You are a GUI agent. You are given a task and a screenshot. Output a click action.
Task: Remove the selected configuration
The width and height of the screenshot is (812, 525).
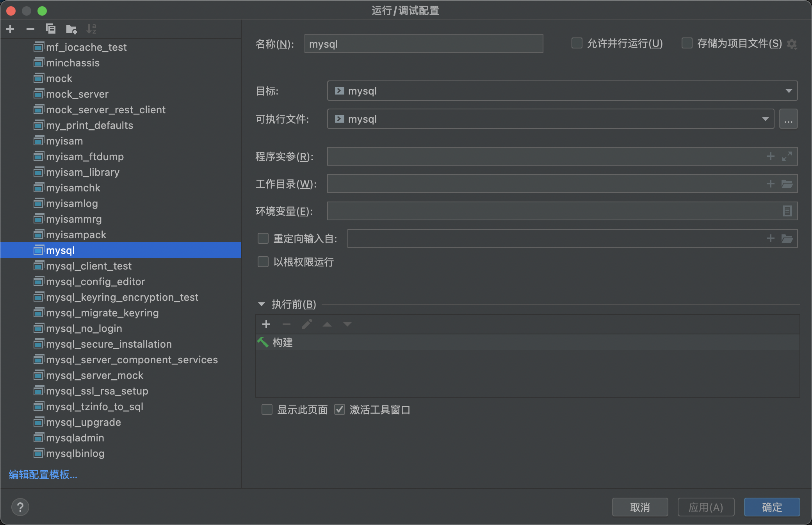(x=30, y=29)
